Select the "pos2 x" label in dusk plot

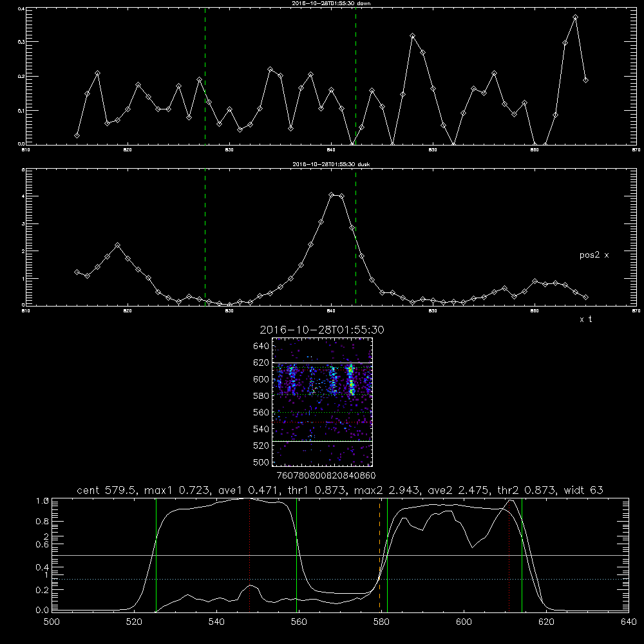pos(594,255)
